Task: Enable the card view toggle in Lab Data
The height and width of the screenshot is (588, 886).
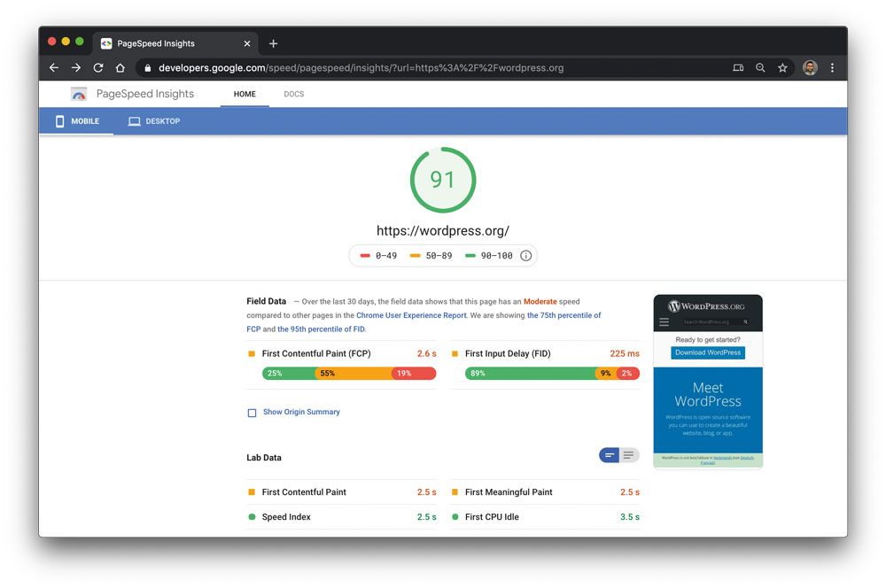Action: (x=609, y=454)
